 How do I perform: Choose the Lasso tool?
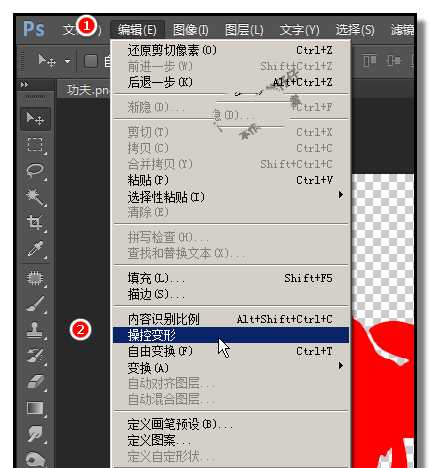pyautogui.click(x=35, y=171)
